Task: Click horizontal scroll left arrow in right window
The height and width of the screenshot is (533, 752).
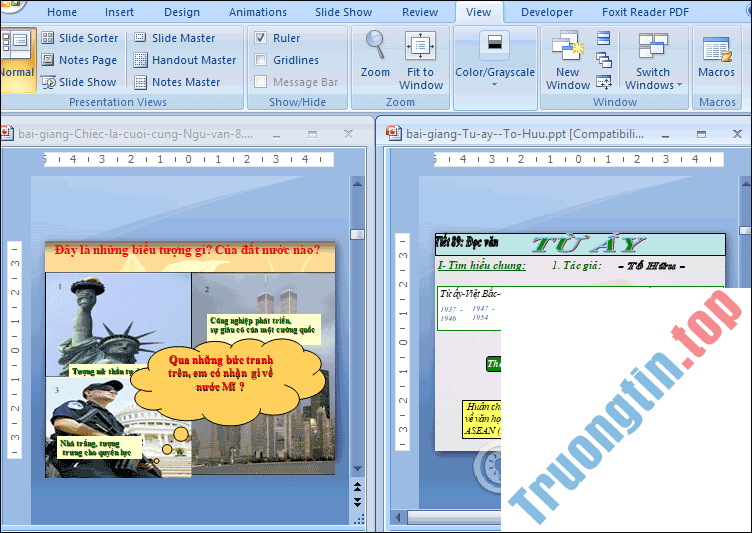Action: (x=398, y=517)
